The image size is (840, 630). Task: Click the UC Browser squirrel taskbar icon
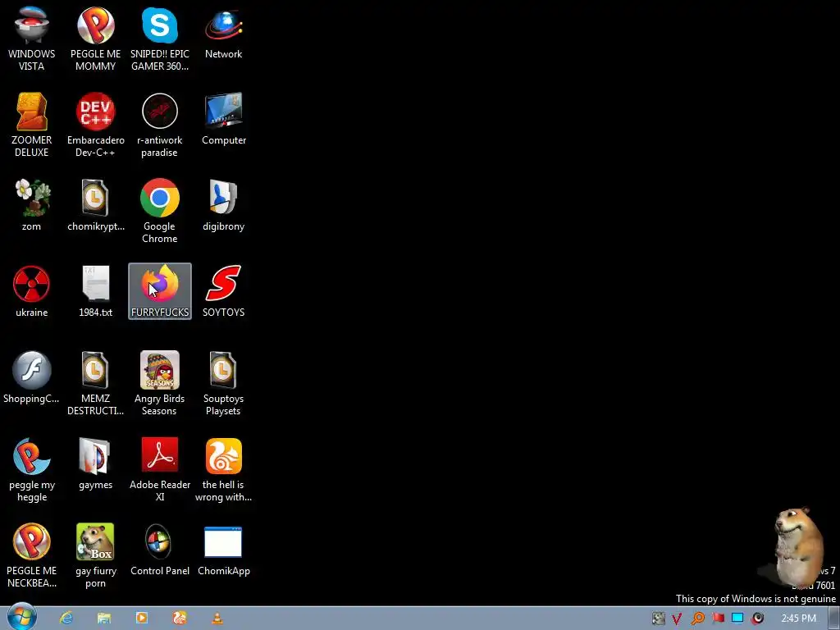click(x=180, y=619)
